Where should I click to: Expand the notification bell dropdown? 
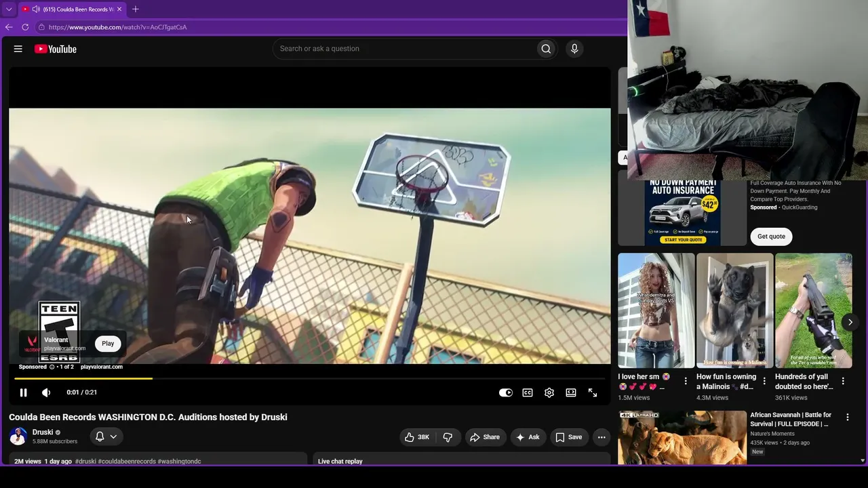106,436
